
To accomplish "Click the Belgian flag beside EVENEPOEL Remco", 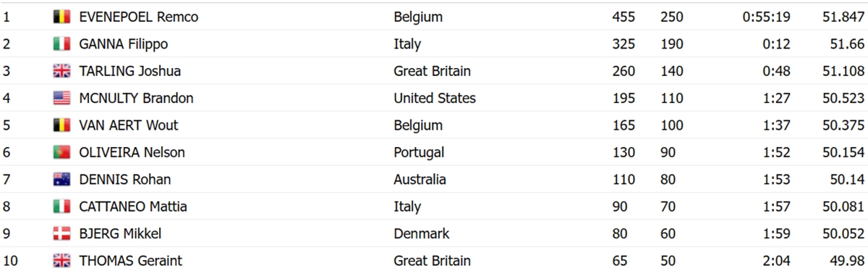I will (x=61, y=17).
